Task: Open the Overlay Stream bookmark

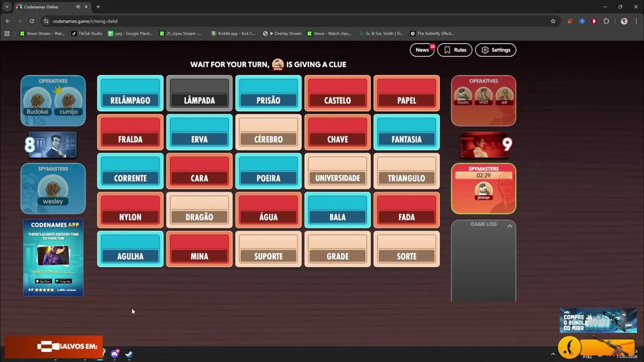Action: point(282,34)
